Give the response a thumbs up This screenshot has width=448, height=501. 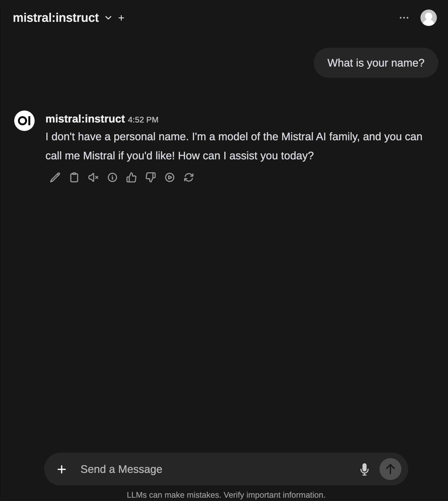(132, 178)
